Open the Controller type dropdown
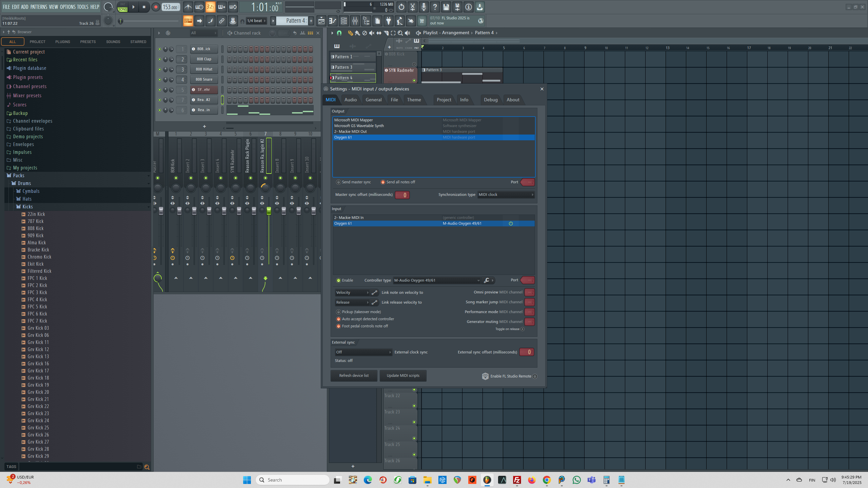The height and width of the screenshot is (488, 868). (437, 280)
